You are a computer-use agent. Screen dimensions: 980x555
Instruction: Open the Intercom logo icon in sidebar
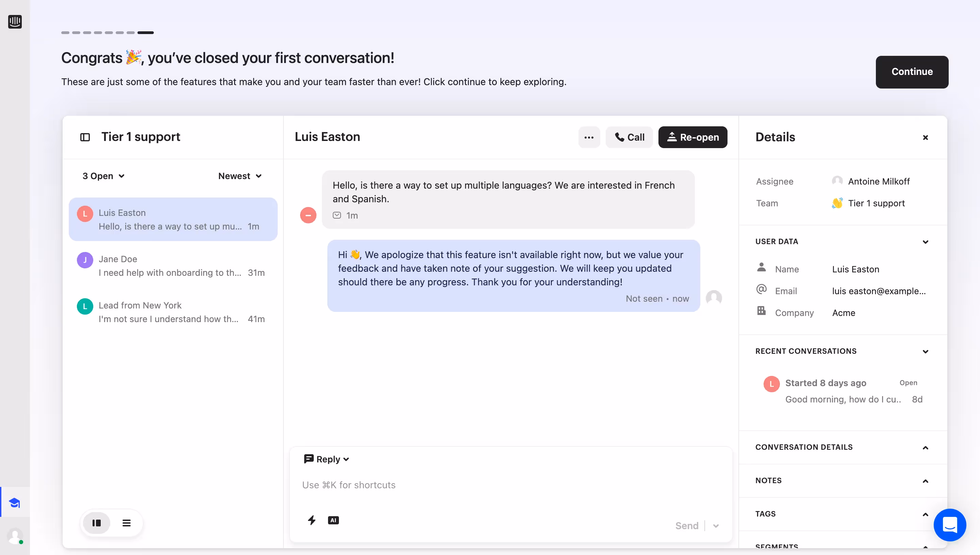[15, 22]
